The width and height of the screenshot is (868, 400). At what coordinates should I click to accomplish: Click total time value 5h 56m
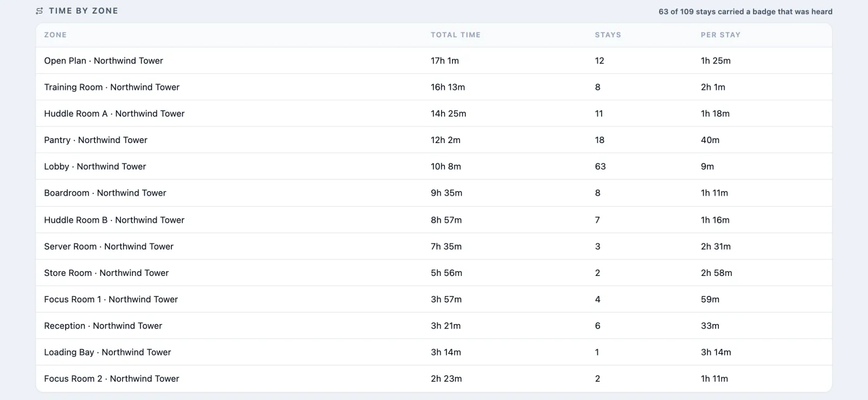(x=446, y=273)
